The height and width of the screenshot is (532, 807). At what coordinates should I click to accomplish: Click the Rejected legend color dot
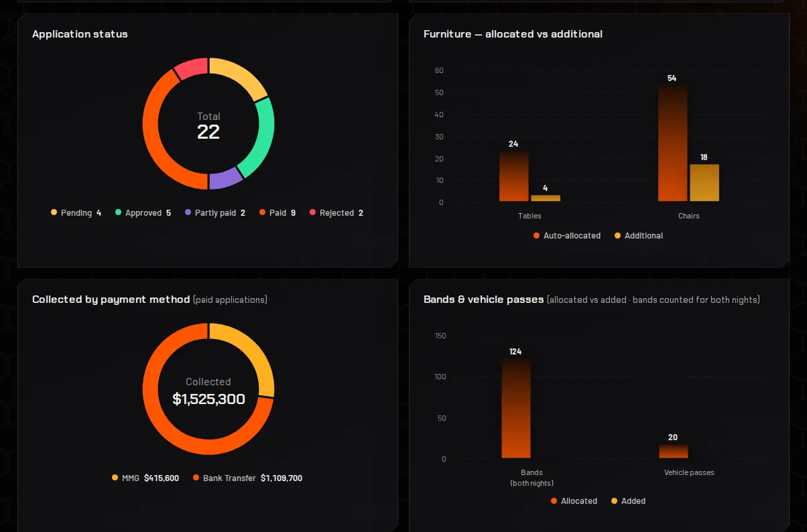click(312, 212)
